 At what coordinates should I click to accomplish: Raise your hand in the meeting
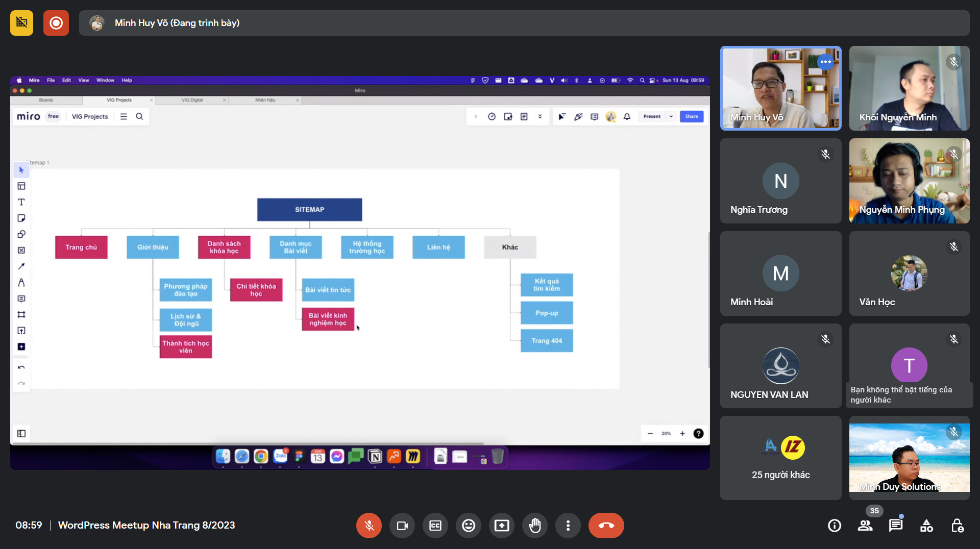(535, 526)
